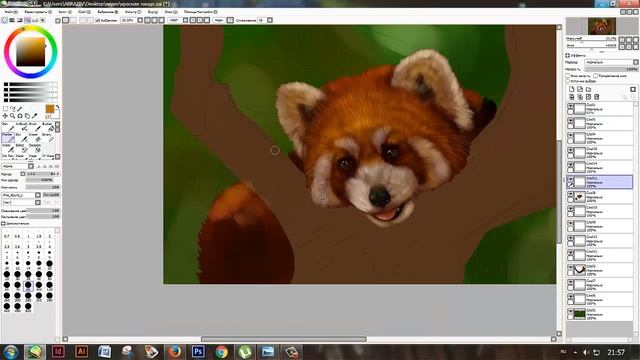The width and height of the screenshot is (640, 360).
Task: Open the Edit menu
Action: coord(37,12)
